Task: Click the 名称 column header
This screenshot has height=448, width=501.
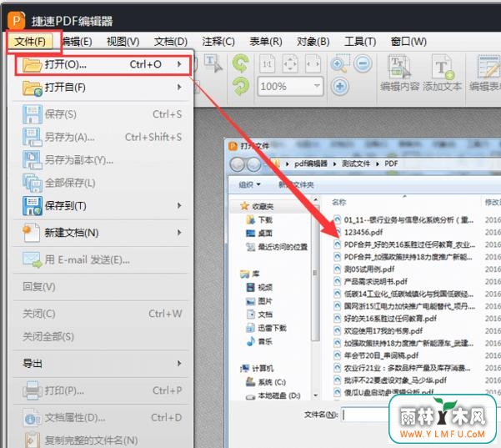Action: (x=338, y=203)
